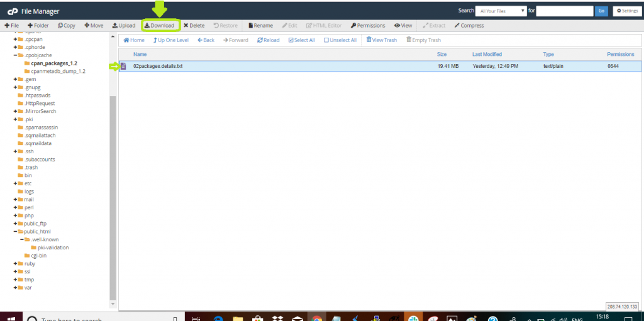This screenshot has width=644, height=321.
Task: Click the Unselect All checkbox button
Action: pyautogui.click(x=340, y=40)
